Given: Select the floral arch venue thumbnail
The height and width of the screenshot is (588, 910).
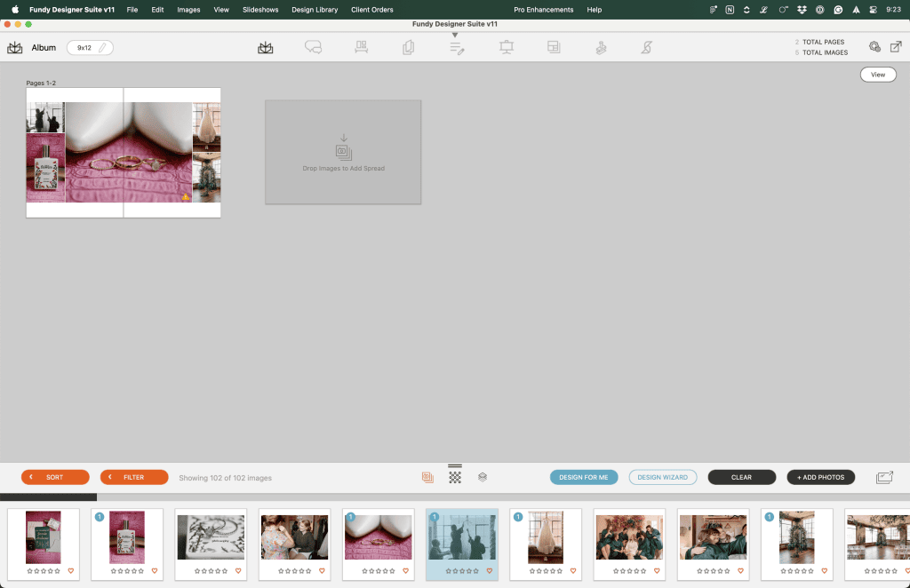Looking at the screenshot, I should point(797,537).
